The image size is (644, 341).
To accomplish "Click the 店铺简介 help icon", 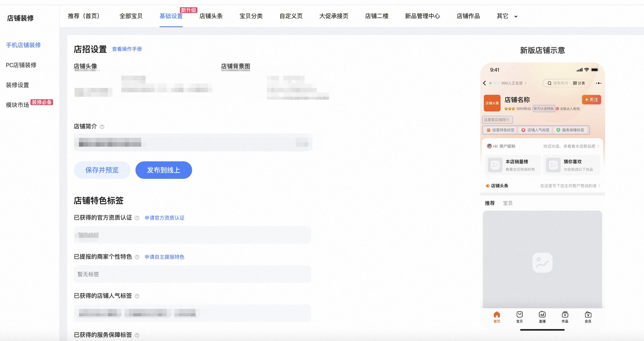I will 102,127.
